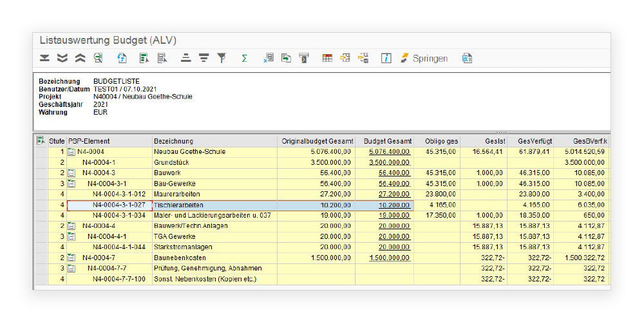Click the expand all double-chevron icon
Viewport: 644px width, 322px height.
[62, 58]
